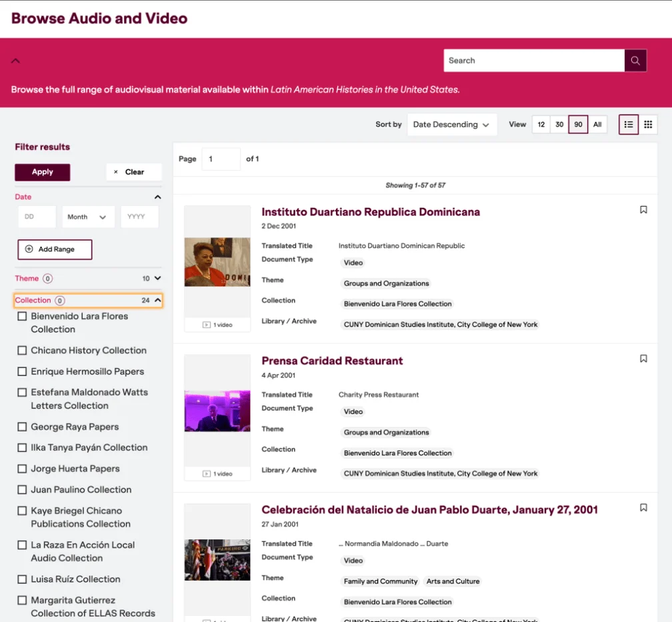Click the '4 Apr 2001' date text
The image size is (672, 622).
tap(278, 375)
